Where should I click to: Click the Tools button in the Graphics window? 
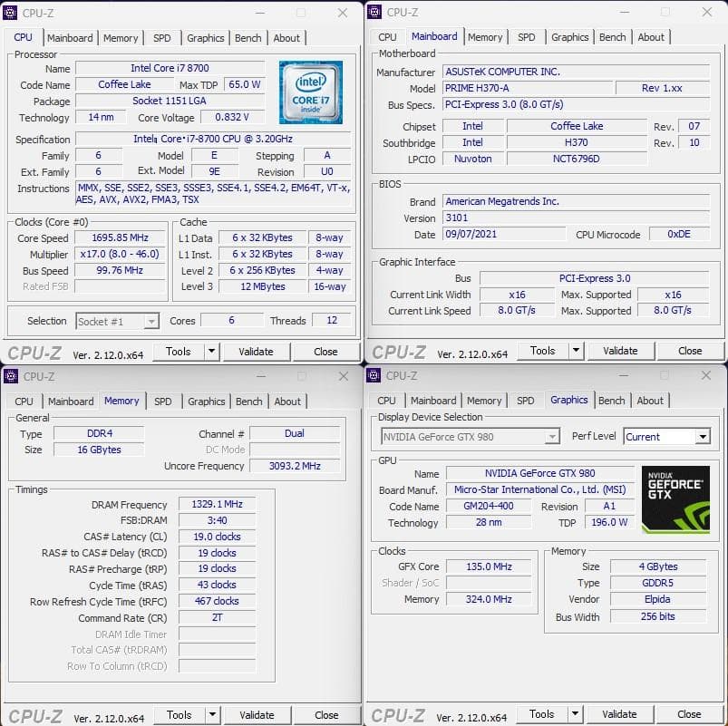tap(543, 714)
